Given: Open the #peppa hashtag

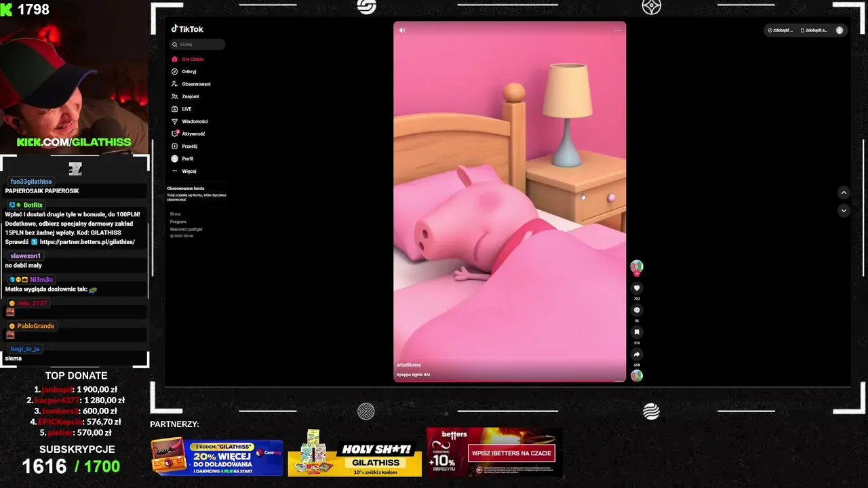Looking at the screenshot, I should 403,374.
